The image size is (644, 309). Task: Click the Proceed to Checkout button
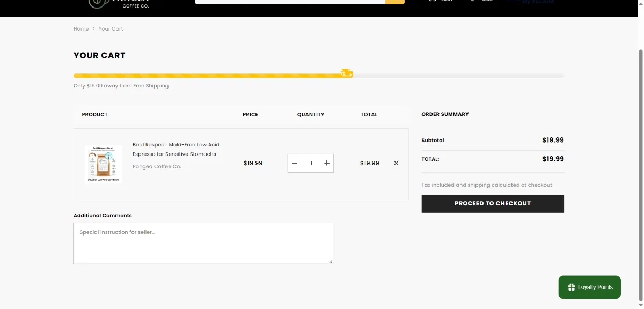tap(493, 204)
